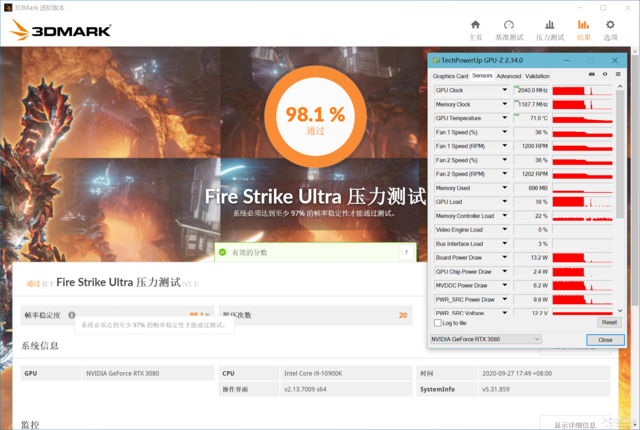Click green check icon next to 有效的分数

click(x=222, y=252)
